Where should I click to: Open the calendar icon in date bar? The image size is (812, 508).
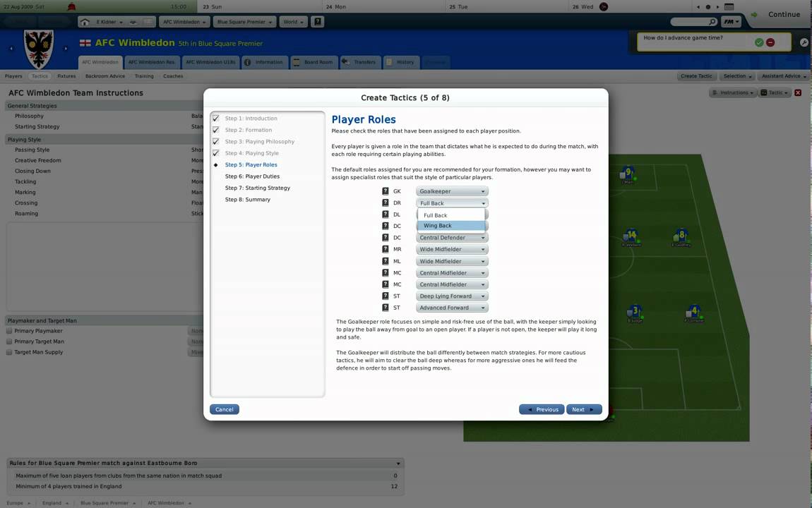click(729, 7)
